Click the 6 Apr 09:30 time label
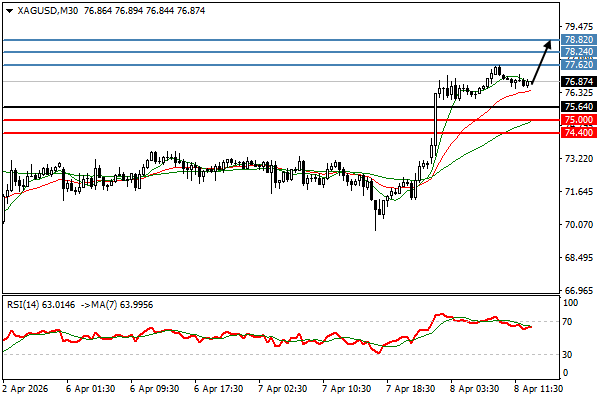Viewport: 600px width, 400px height. pyautogui.click(x=155, y=386)
